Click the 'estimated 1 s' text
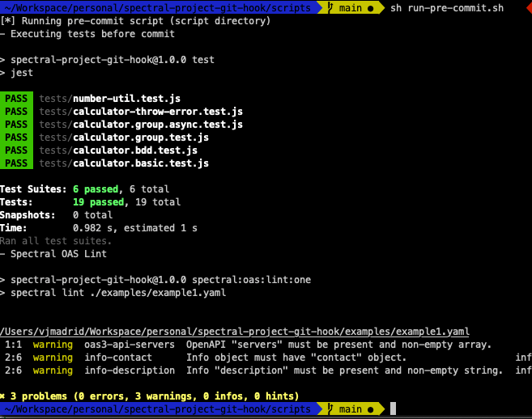This screenshot has width=532, height=419. coord(160,228)
